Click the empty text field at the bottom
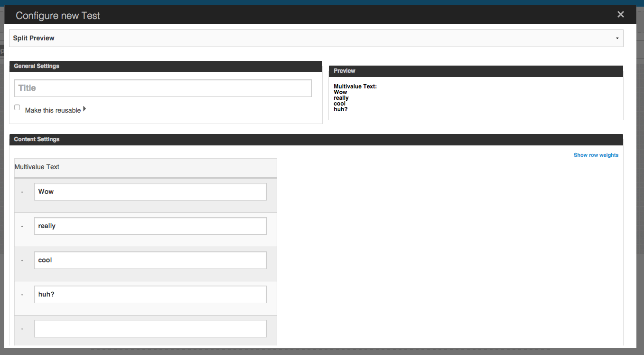The width and height of the screenshot is (644, 355). coord(150,328)
